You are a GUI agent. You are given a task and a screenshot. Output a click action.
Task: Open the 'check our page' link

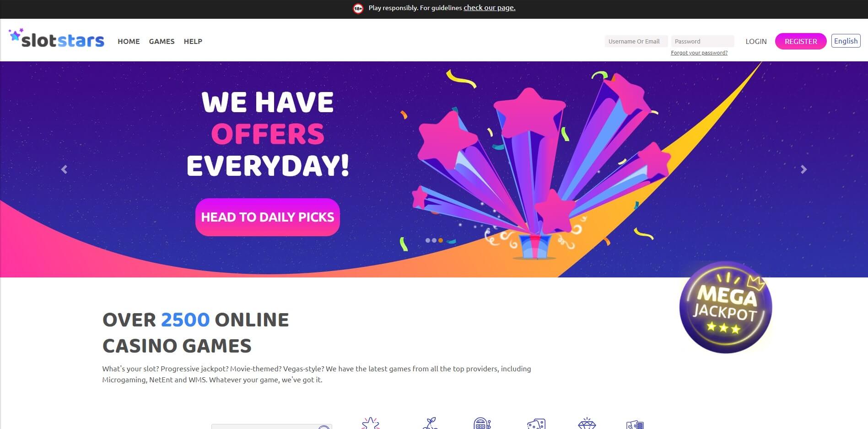pos(489,8)
